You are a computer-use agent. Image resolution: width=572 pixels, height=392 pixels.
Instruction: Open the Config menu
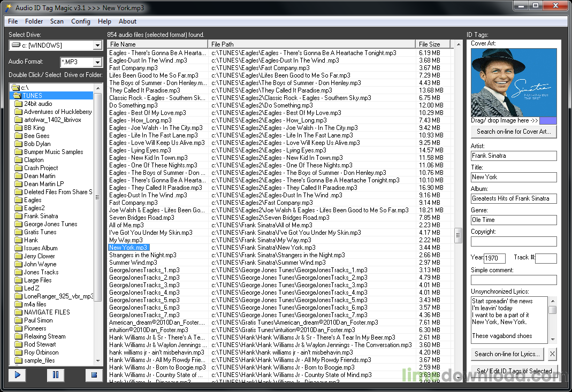(x=81, y=21)
